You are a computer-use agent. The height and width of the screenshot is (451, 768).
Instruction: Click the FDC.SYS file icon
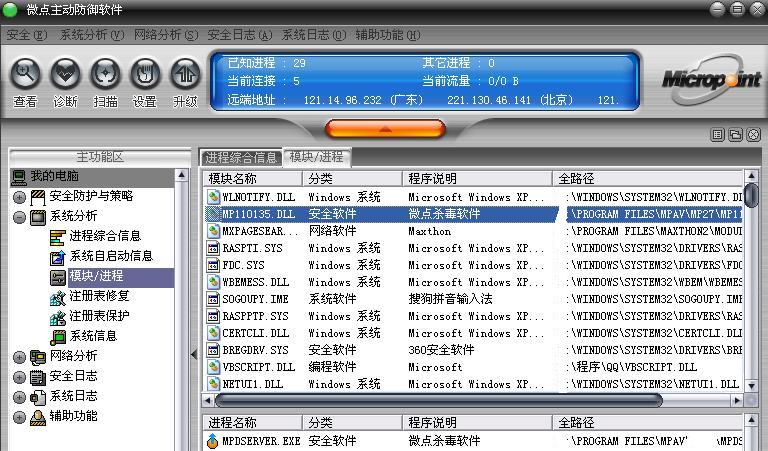click(213, 265)
